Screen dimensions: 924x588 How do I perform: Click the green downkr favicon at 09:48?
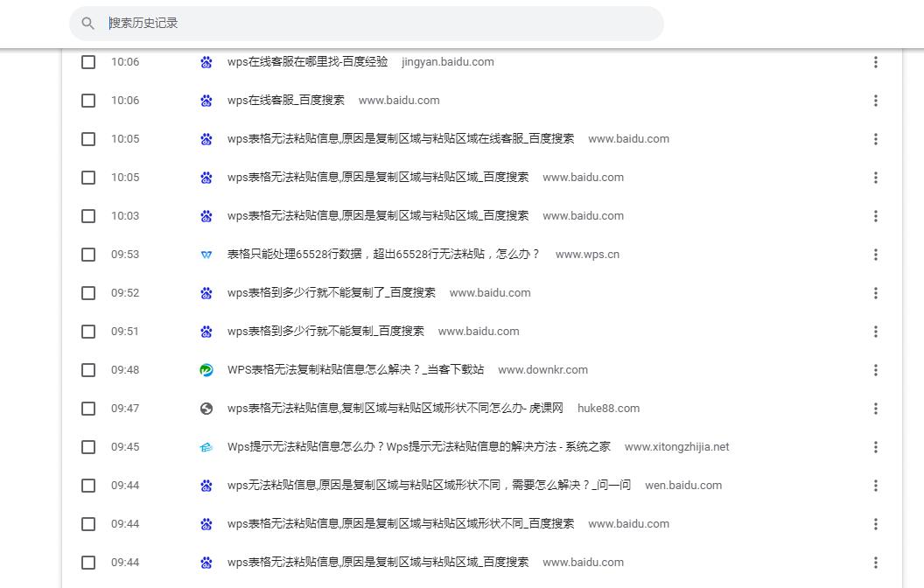click(x=206, y=369)
